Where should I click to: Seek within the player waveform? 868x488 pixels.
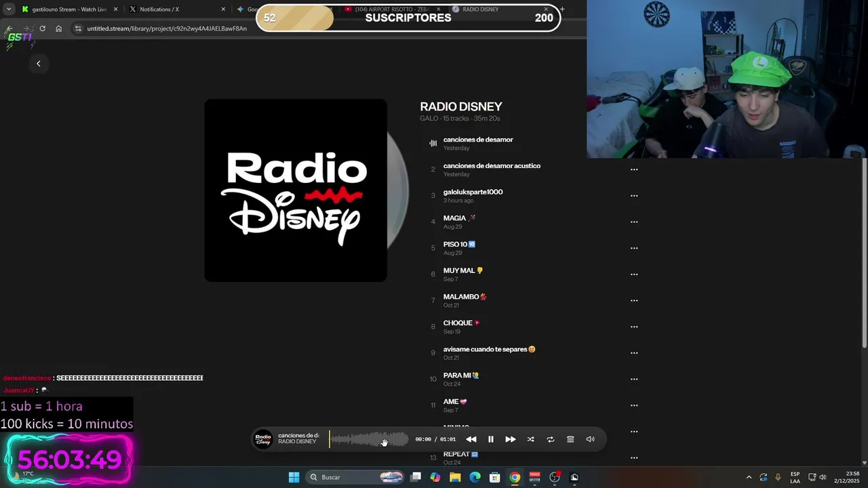(x=369, y=439)
